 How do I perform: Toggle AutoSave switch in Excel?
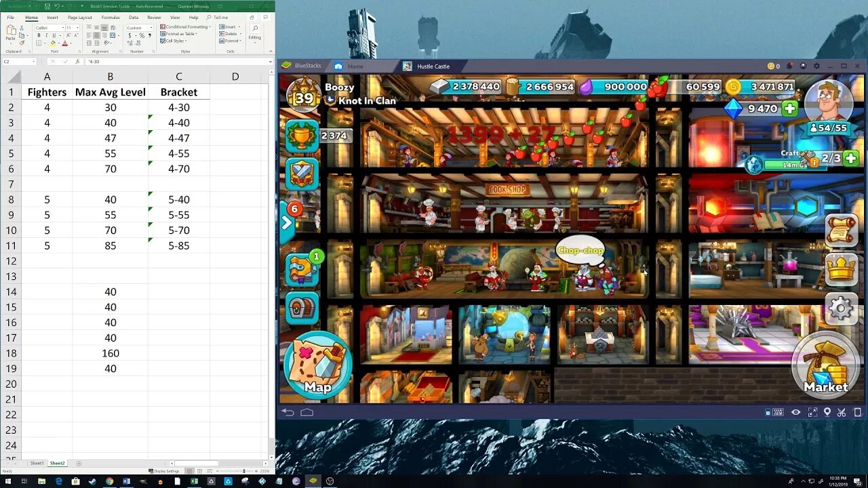click(35, 6)
